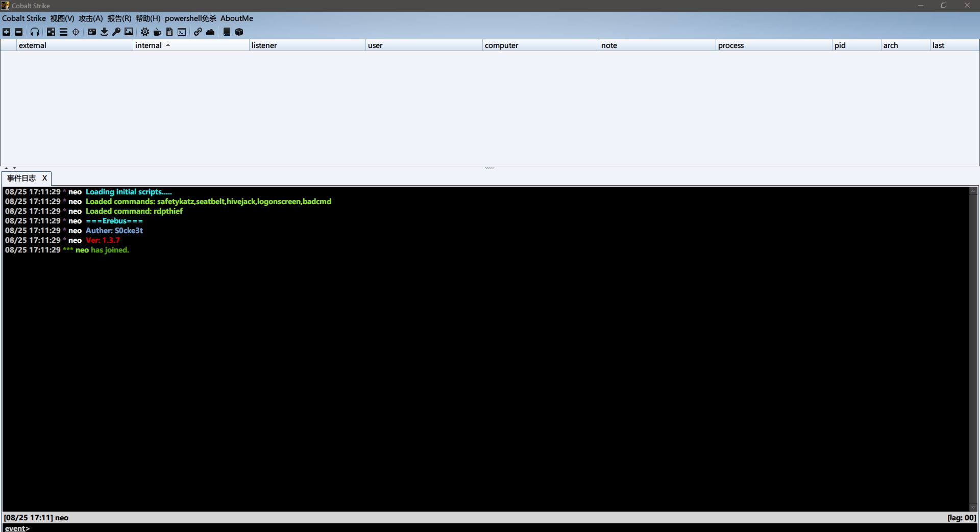This screenshot has width=980, height=532.
Task: Click the chain link host file icon
Action: point(198,32)
